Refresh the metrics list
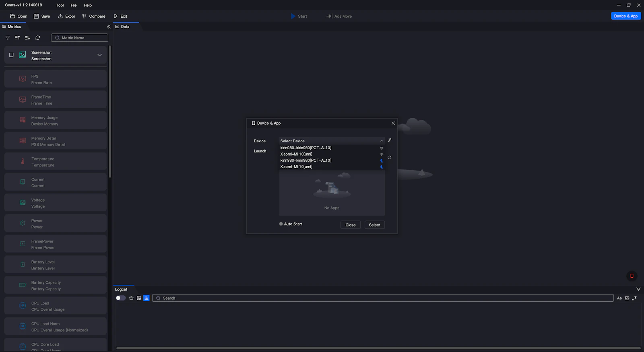The image size is (644, 352). [38, 38]
